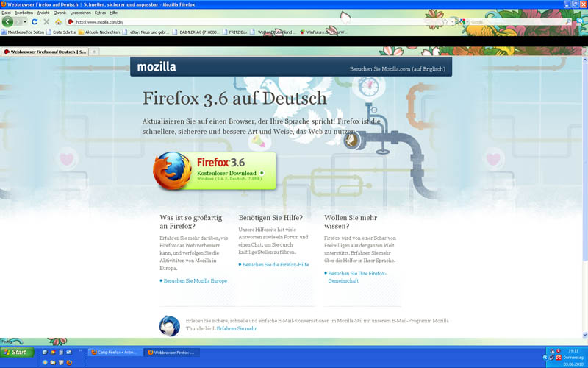The height and width of the screenshot is (368, 588).
Task: Open the address bar history dropdown
Action: click(452, 22)
